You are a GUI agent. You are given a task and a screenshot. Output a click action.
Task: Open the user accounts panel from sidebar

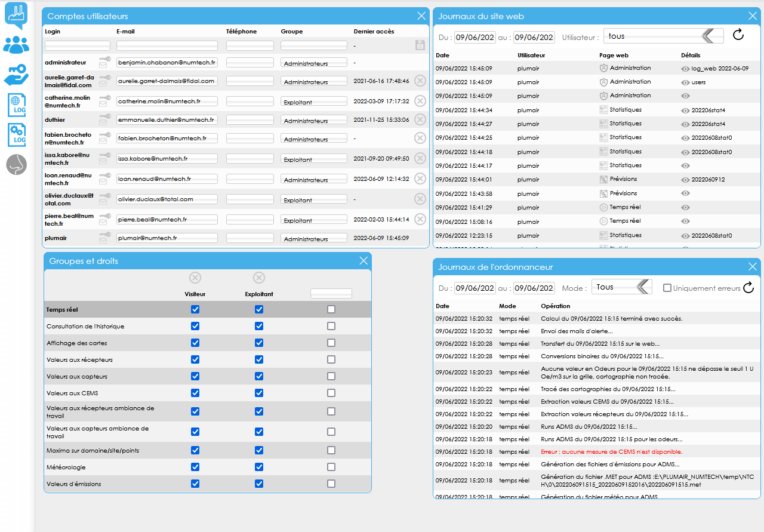(x=16, y=45)
